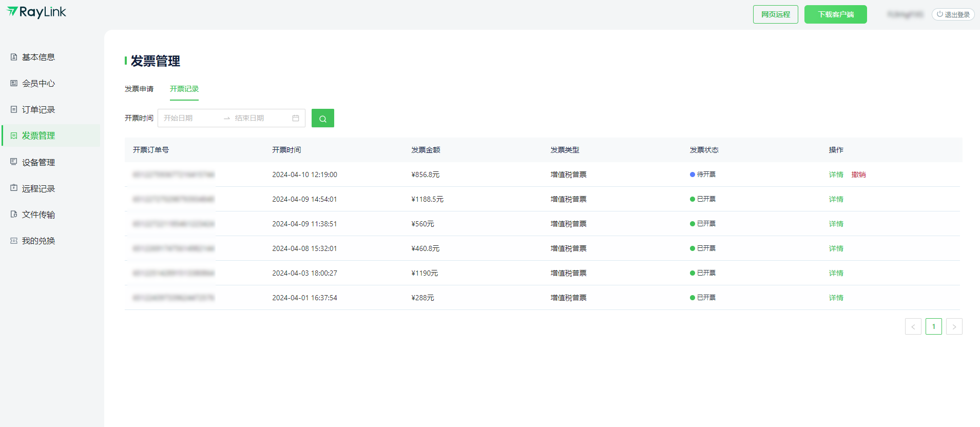Click the calendar icon in date range
Image resolution: width=980 pixels, height=427 pixels.
click(x=296, y=118)
